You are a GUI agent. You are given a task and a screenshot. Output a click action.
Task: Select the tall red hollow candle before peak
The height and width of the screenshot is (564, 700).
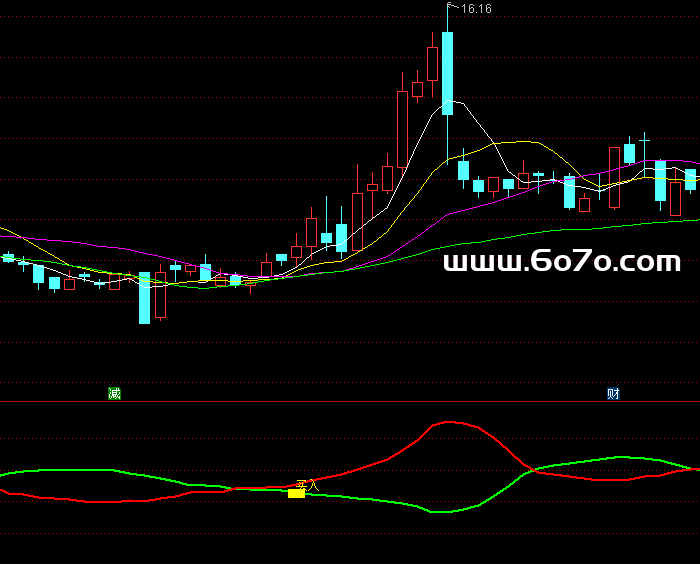[x=402, y=130]
